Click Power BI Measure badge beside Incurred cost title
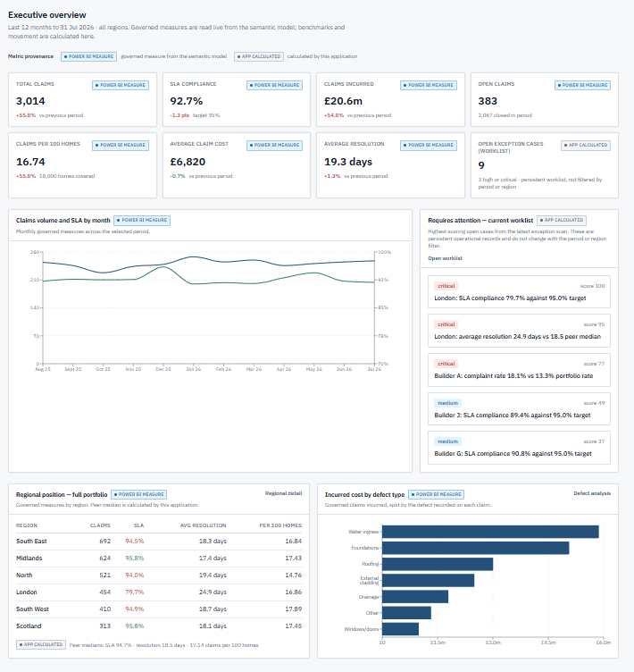This screenshot has width=634, height=672. click(x=436, y=494)
